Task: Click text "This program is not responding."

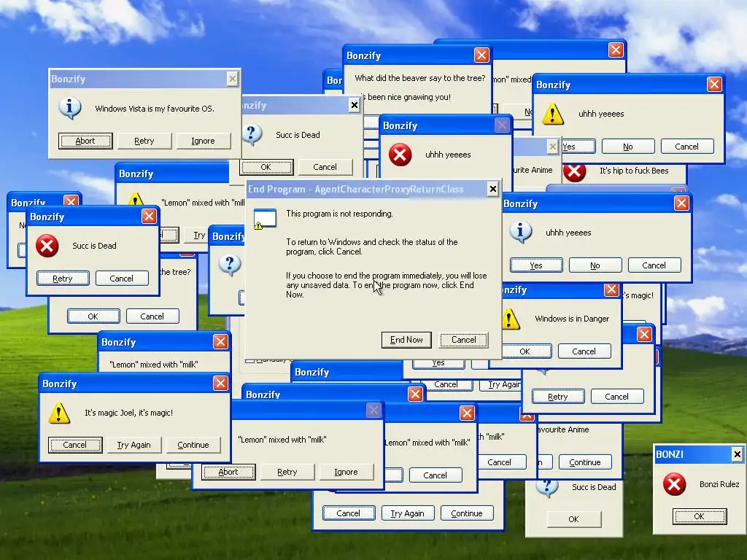Action: (340, 214)
